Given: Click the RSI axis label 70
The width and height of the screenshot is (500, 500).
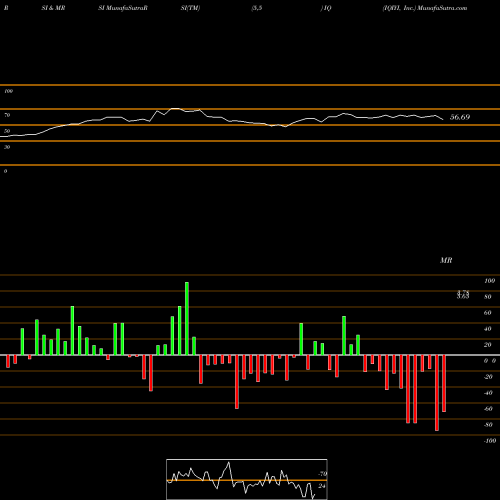Looking at the screenshot, I should pyautogui.click(x=7, y=115).
